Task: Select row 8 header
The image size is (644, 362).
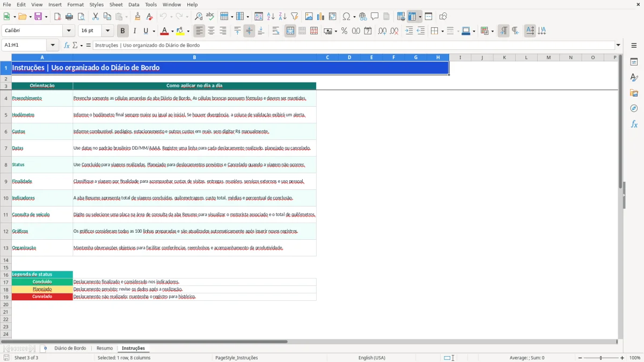Action: tap(6, 165)
